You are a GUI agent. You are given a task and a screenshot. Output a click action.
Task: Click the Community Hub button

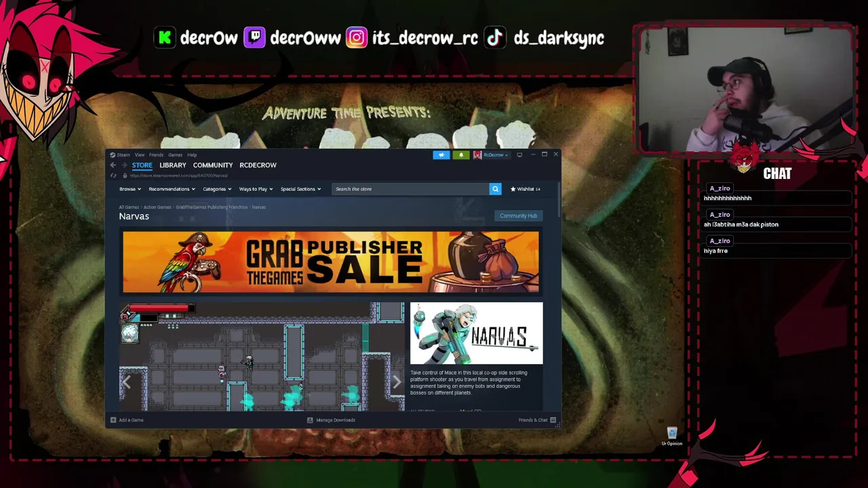[518, 216]
